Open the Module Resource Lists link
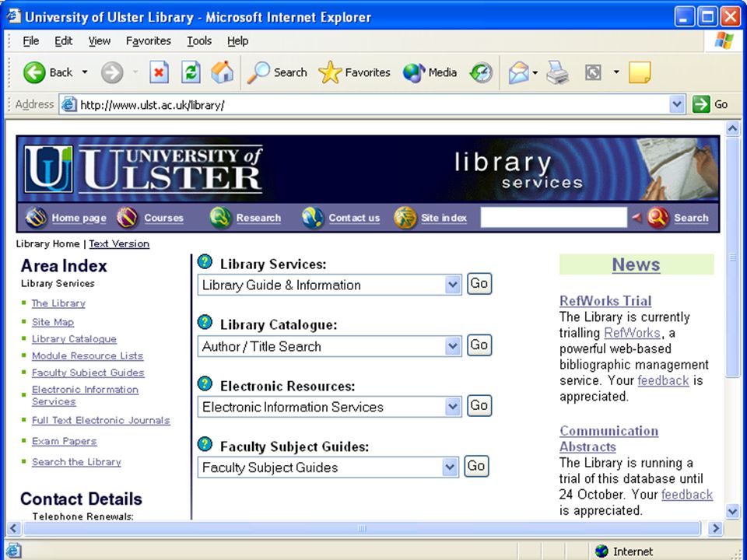The image size is (747, 560). (88, 355)
